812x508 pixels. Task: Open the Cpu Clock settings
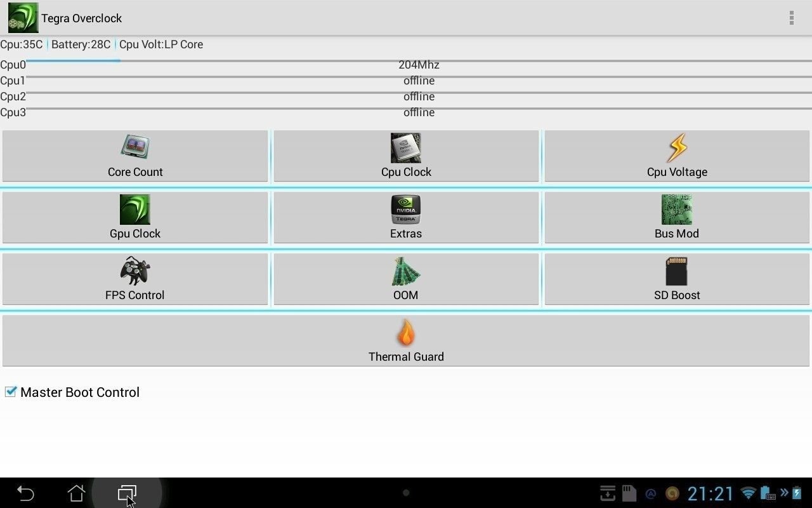pyautogui.click(x=406, y=156)
